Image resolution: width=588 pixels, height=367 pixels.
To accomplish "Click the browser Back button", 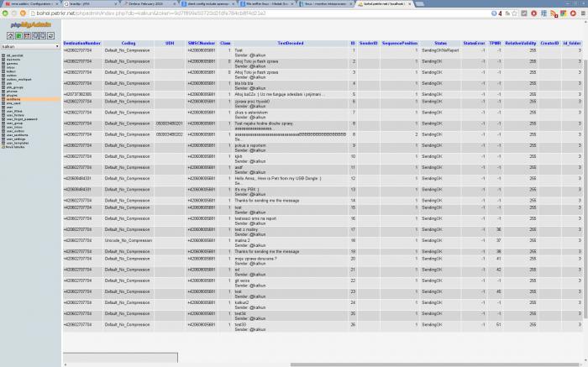I will 5,13.
